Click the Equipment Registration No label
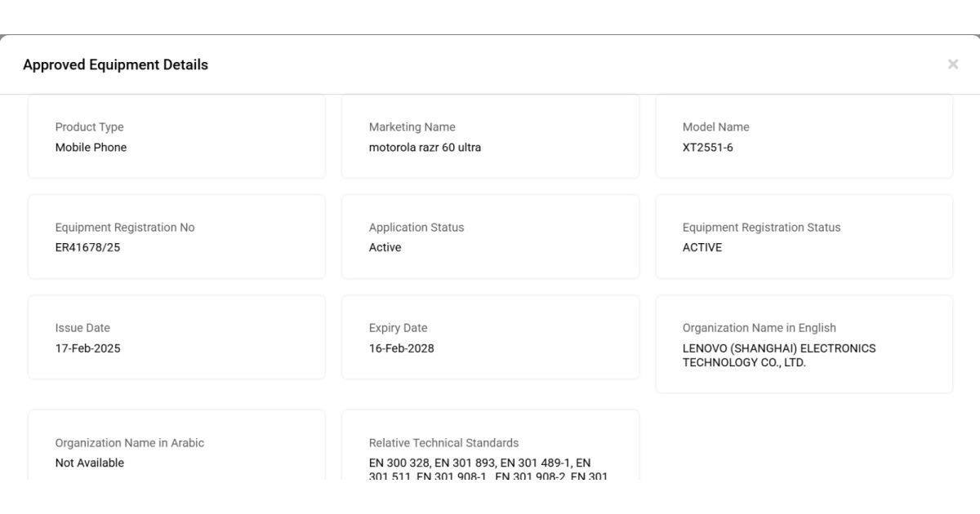This screenshot has height=514, width=980. click(125, 228)
